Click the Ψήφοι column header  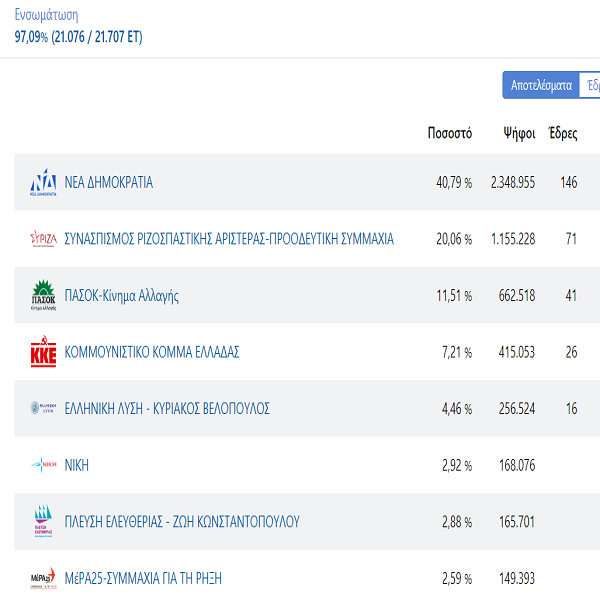pyautogui.click(x=519, y=134)
